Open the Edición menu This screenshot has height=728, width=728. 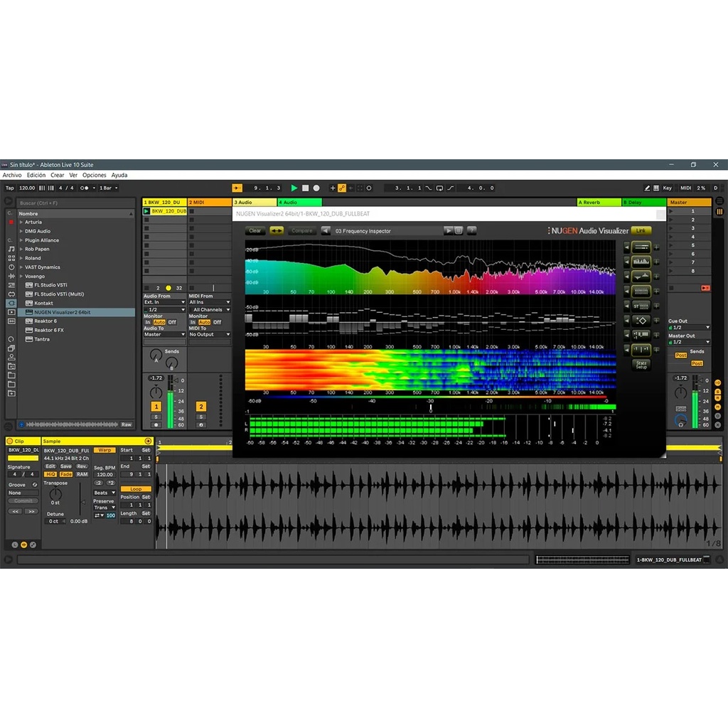pos(36,175)
